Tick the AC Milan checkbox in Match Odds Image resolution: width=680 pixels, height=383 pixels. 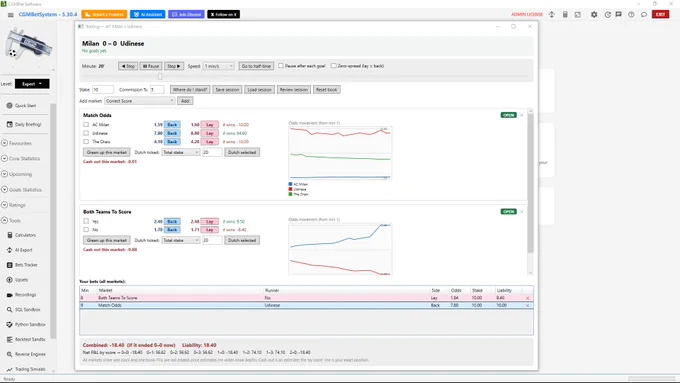click(86, 124)
